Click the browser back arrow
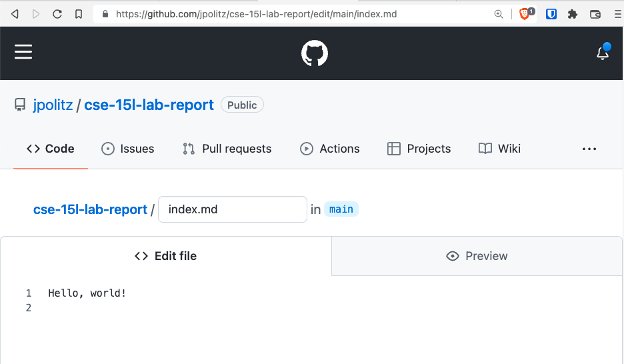Viewport: 624px width, 364px height. click(x=15, y=14)
